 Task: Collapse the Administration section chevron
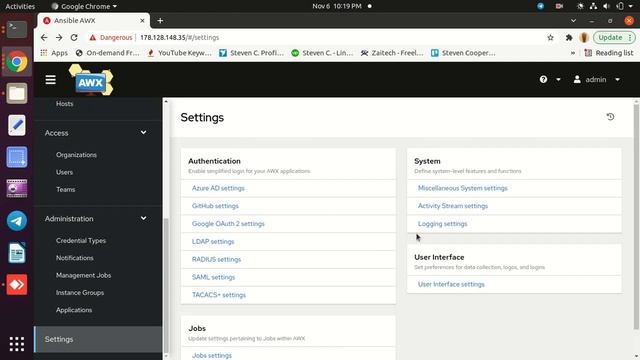143,218
